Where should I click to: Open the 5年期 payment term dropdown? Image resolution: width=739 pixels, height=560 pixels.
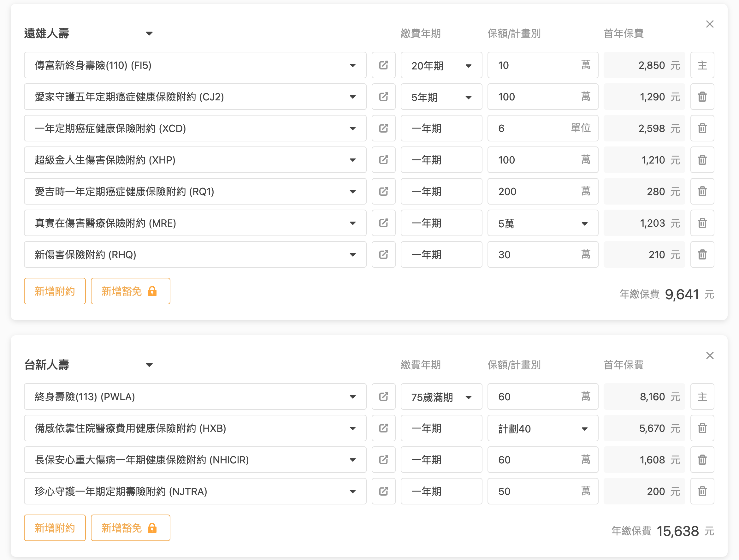click(x=441, y=97)
